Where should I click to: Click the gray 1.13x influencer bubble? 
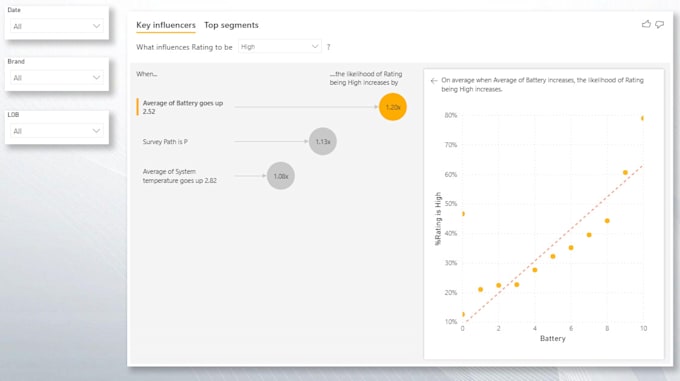click(323, 141)
